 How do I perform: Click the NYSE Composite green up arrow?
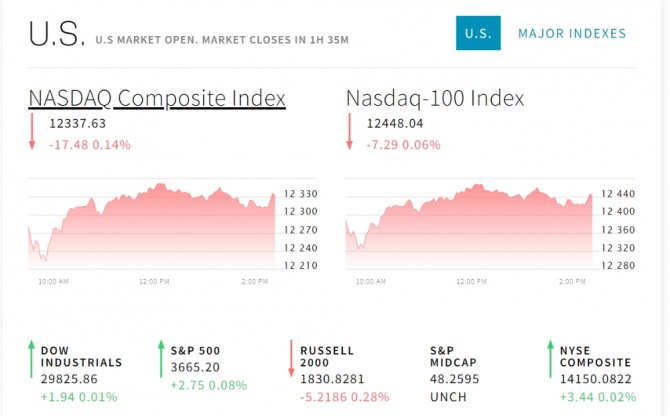click(549, 360)
